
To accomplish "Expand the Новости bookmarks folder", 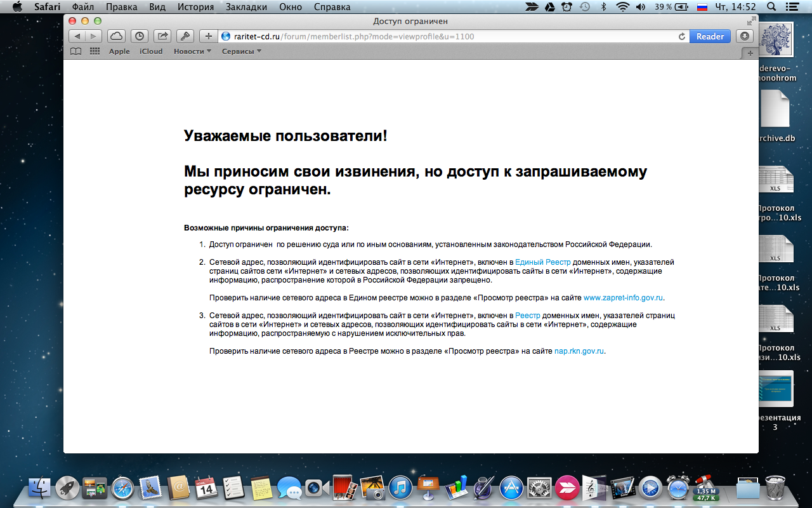I will [192, 51].
